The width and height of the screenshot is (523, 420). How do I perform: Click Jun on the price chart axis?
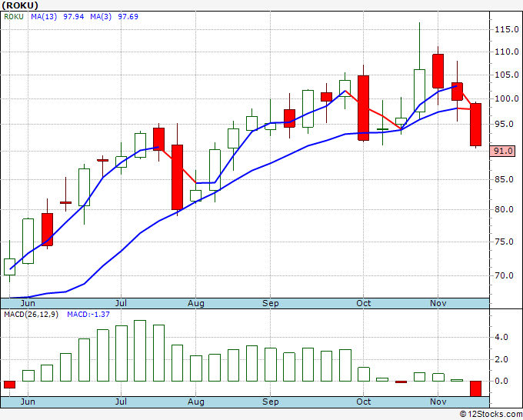[28, 303]
